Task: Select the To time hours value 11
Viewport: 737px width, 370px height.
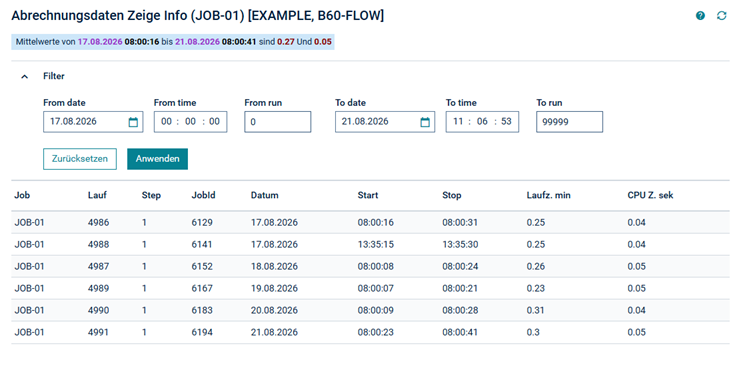Action: tap(458, 121)
